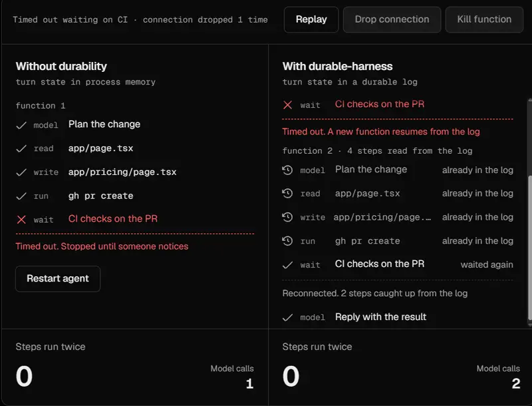Click history icon beside right gh pr create
Viewport: 532px width, 406px height.
tap(287, 241)
